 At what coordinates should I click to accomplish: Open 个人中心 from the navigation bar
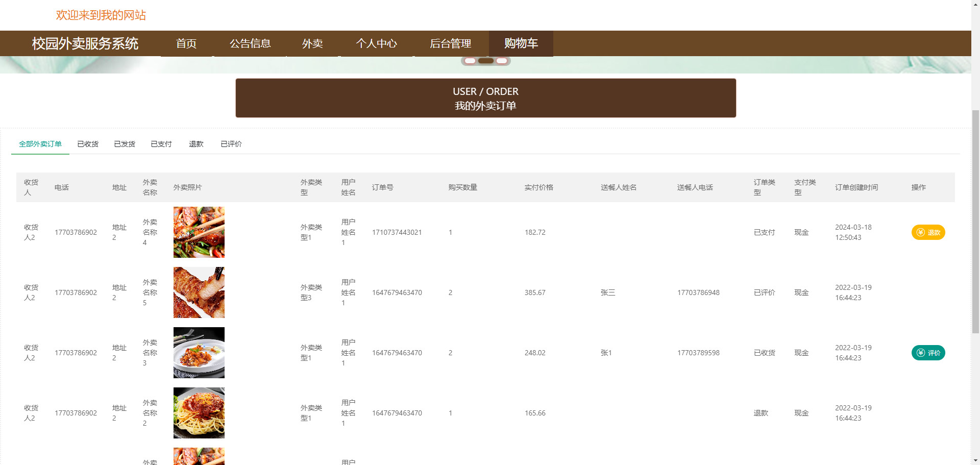[x=377, y=43]
